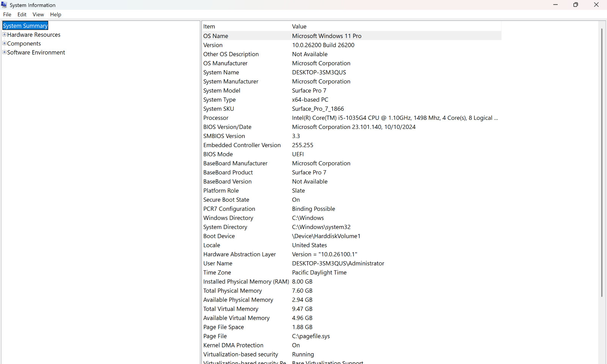Select Software Environment tree label
This screenshot has width=607, height=364.
pos(36,52)
